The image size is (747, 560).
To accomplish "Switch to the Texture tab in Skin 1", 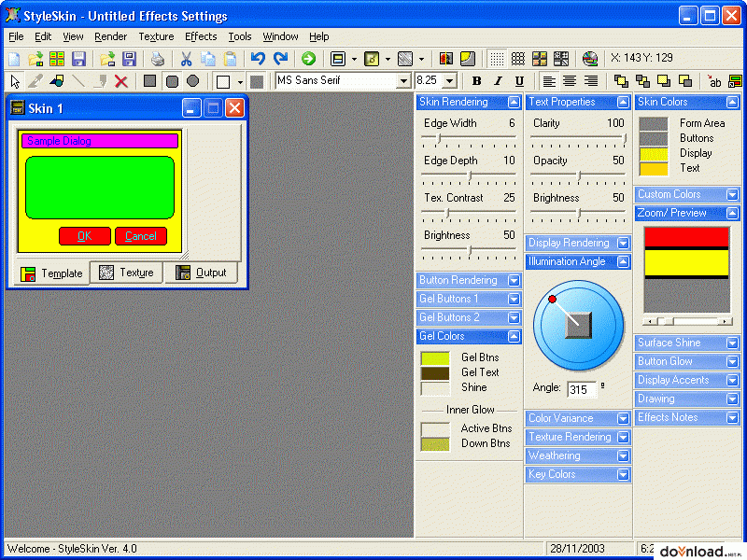I will pyautogui.click(x=126, y=273).
